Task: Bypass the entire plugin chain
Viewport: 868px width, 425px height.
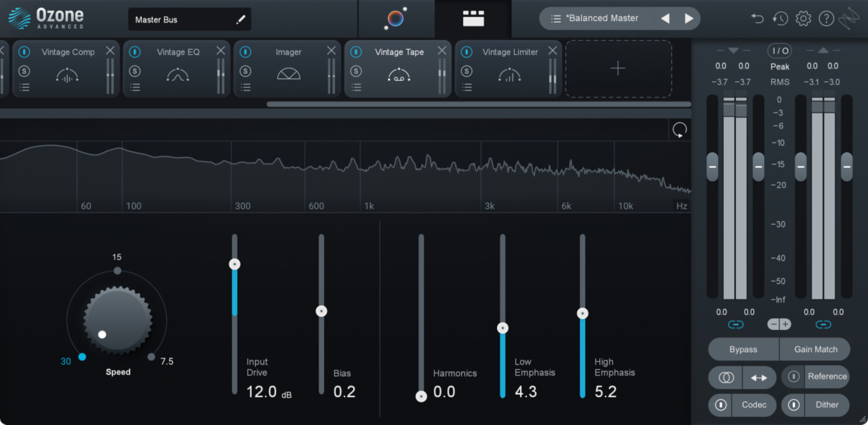Action: tap(743, 349)
